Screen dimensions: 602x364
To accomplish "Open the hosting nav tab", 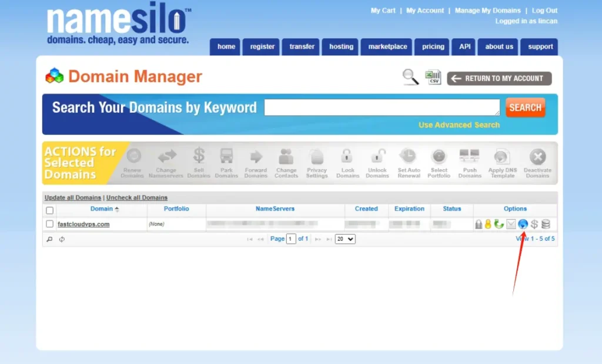I will tap(341, 47).
